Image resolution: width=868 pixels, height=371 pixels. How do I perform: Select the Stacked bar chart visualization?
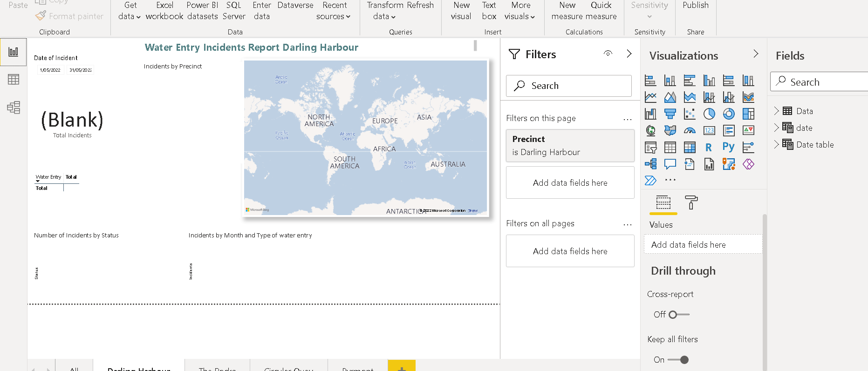click(x=650, y=81)
